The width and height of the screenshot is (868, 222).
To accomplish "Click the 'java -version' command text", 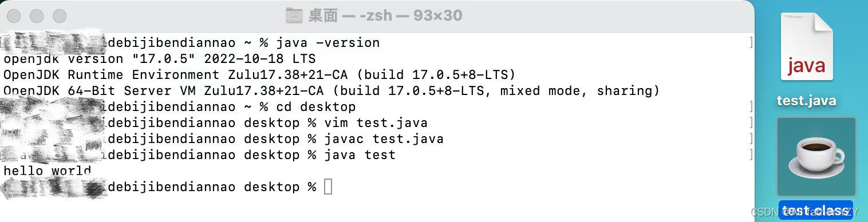I will tap(328, 43).
